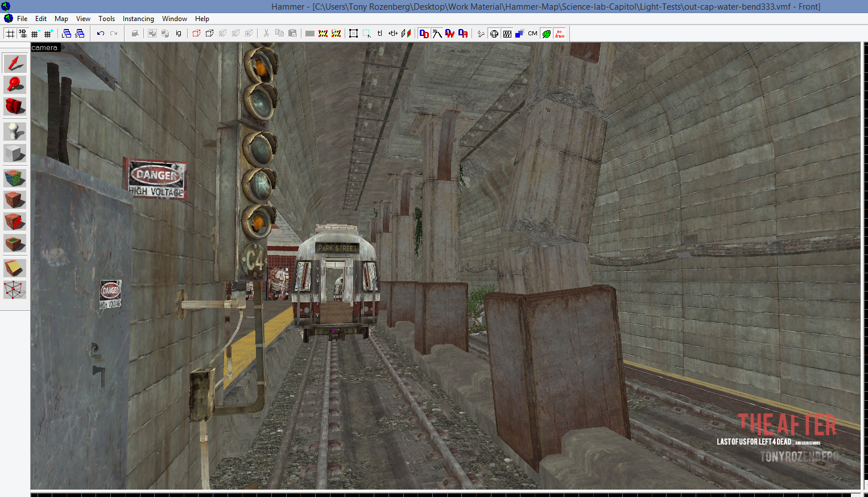Toggle the Show Helpers icon
The image size is (868, 497).
coord(481,34)
